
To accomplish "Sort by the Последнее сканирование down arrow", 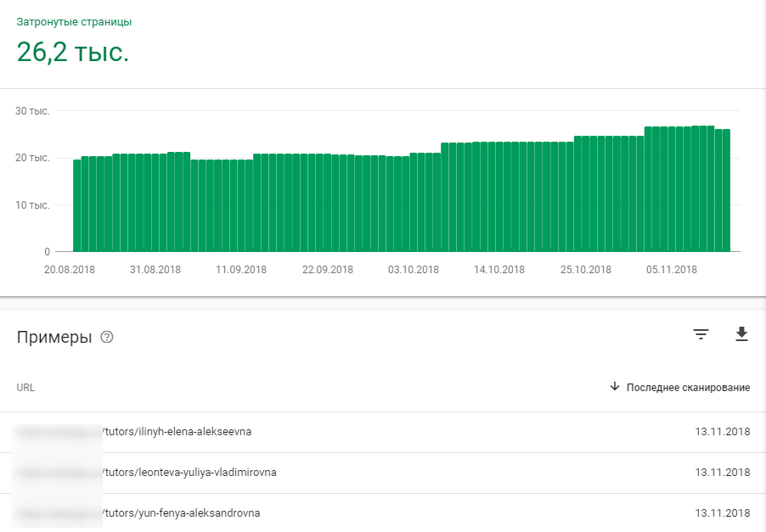I will click(x=615, y=387).
